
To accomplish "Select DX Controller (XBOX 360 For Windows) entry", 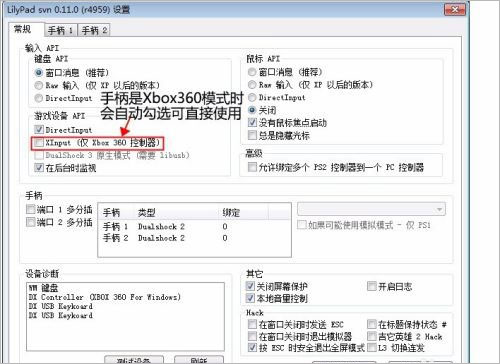I will click(x=105, y=297).
